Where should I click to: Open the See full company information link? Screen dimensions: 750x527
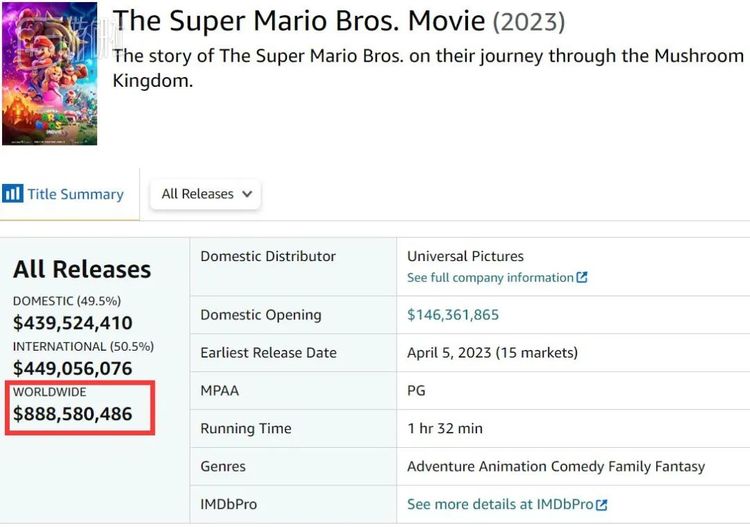coord(490,277)
